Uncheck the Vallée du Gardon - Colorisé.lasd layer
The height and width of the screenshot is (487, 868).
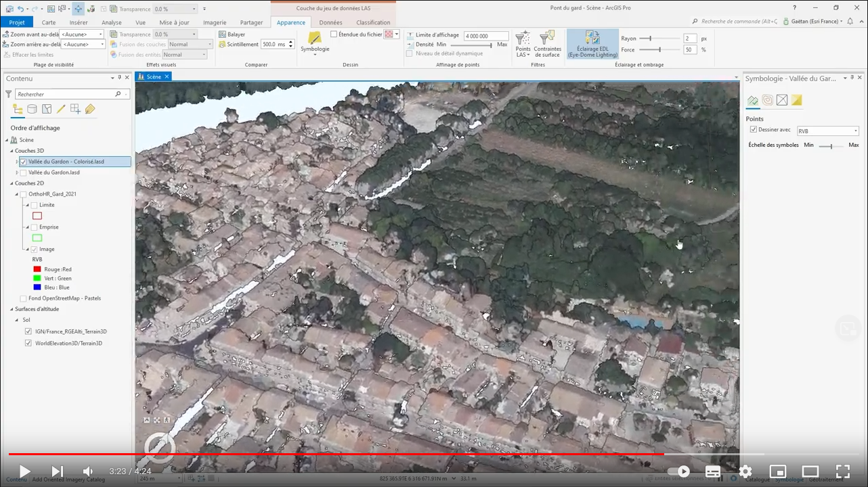click(x=24, y=162)
